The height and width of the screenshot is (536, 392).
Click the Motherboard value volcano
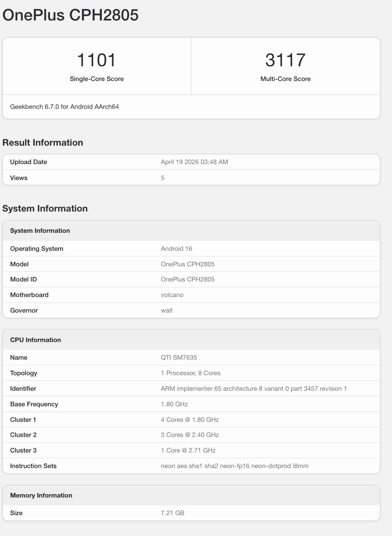click(x=172, y=295)
